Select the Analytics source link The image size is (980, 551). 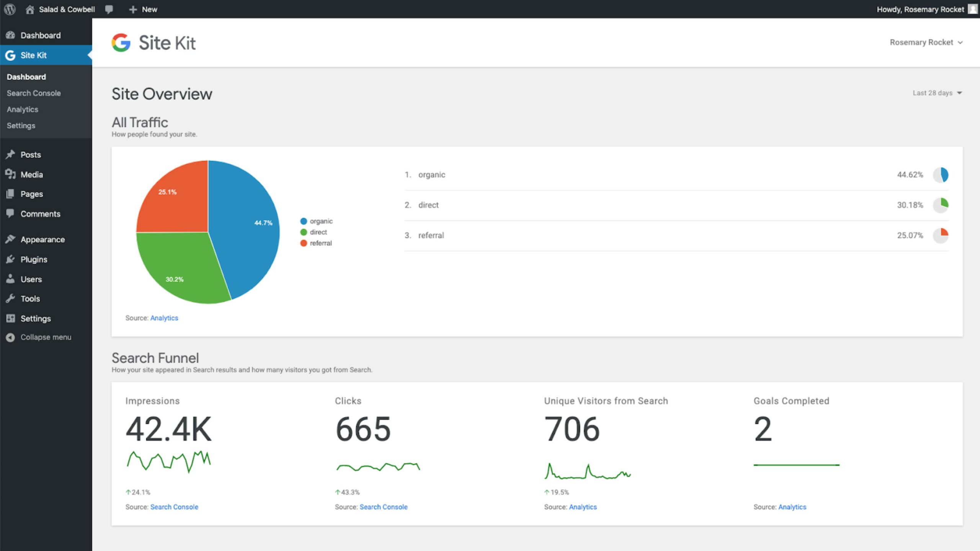click(163, 318)
